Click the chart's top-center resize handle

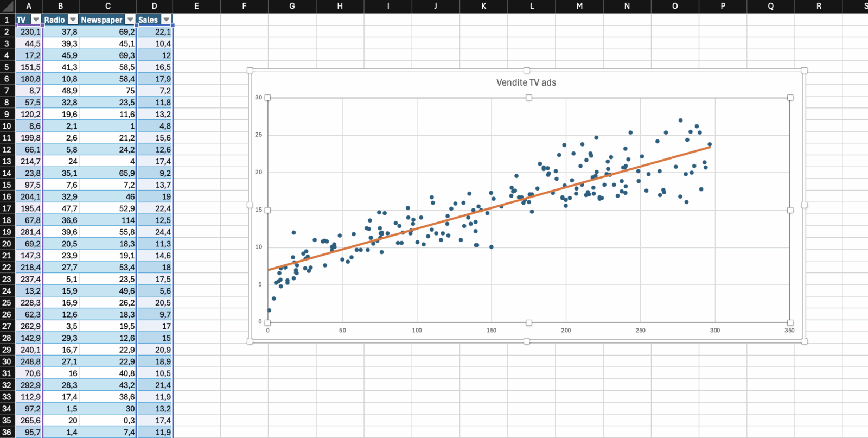point(527,71)
